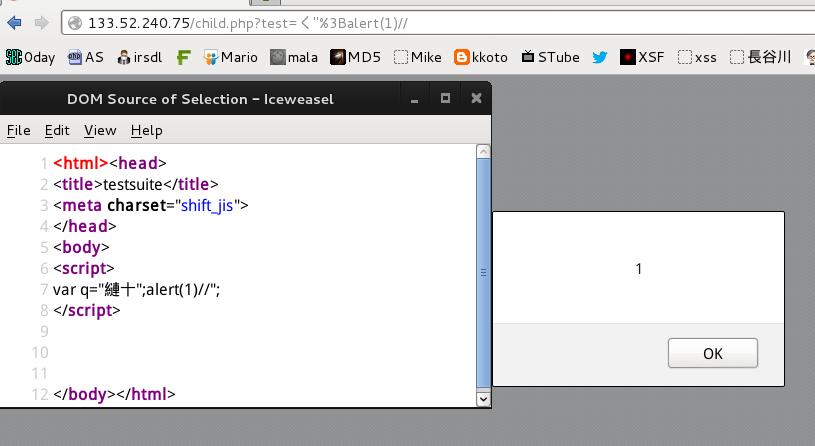The height and width of the screenshot is (446, 815).
Task: Open the STube bookmark
Action: [550, 57]
